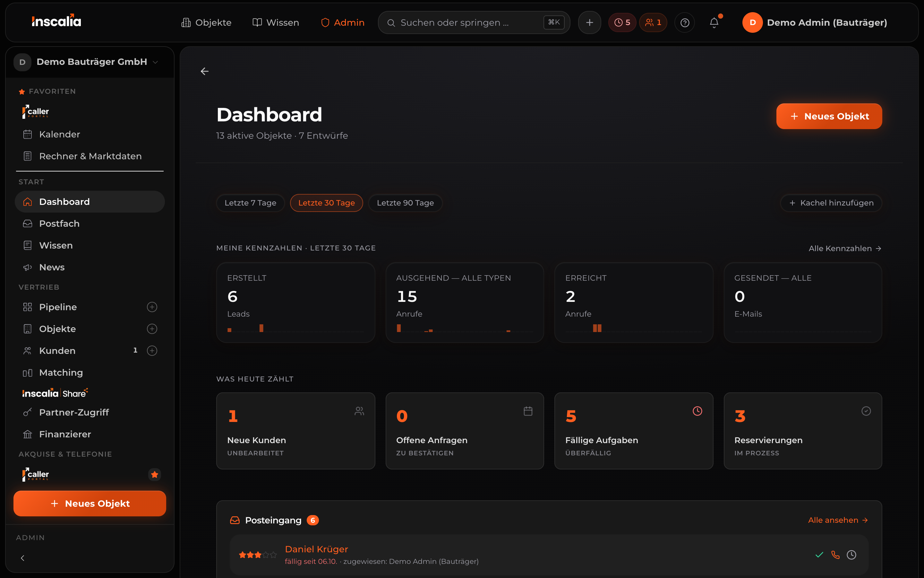Click the inscalia logo in header
The width and height of the screenshot is (924, 578).
point(56,21)
